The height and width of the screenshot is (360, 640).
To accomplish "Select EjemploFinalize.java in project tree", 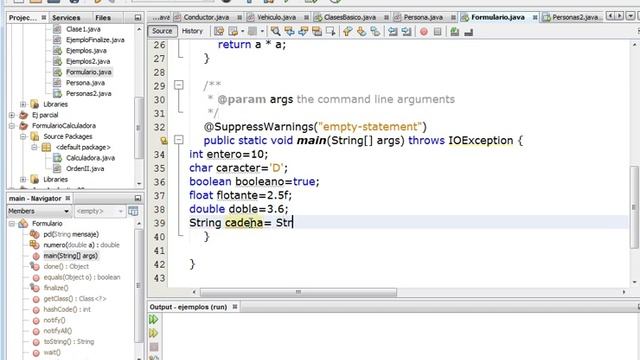I will point(95,40).
